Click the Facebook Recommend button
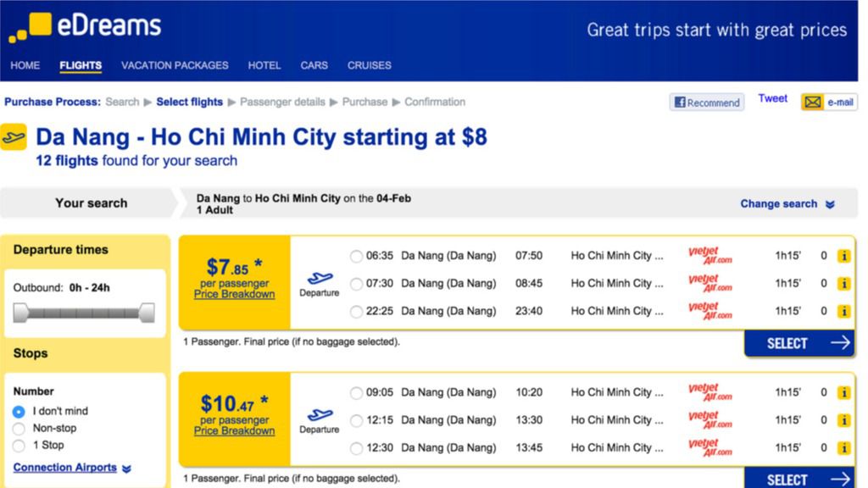 coord(706,103)
